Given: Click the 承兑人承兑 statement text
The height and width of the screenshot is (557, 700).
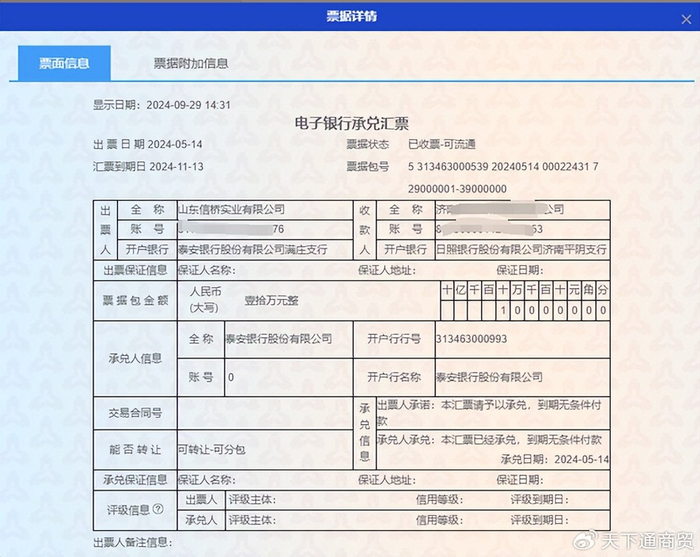Looking at the screenshot, I should (x=490, y=440).
